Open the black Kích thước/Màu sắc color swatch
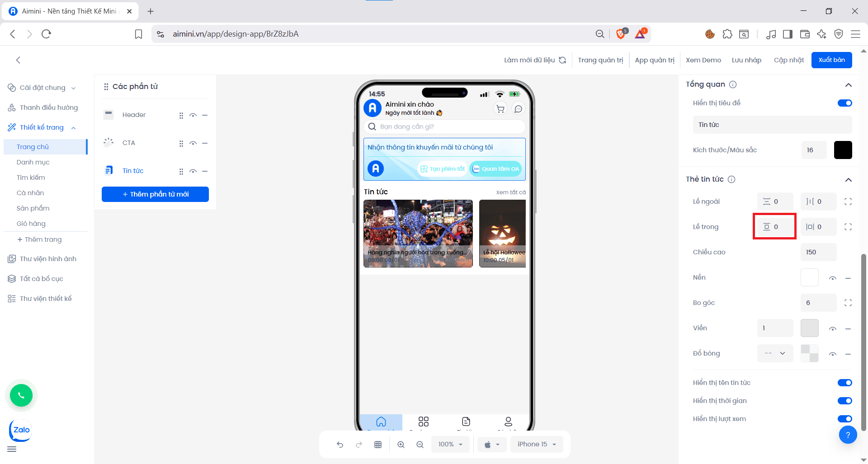 coord(843,150)
